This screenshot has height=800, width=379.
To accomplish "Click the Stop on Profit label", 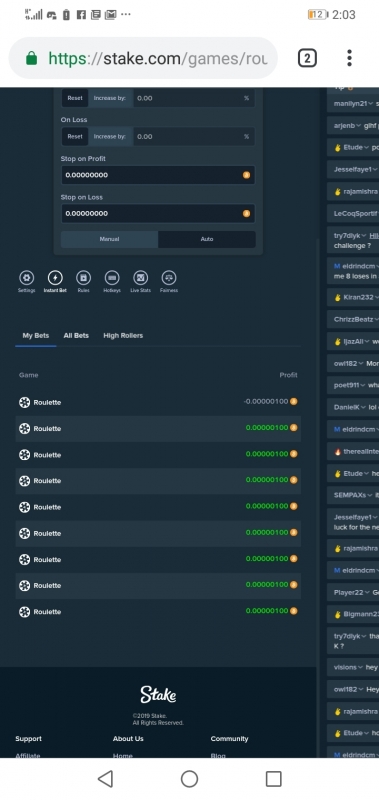I will pyautogui.click(x=83, y=159).
